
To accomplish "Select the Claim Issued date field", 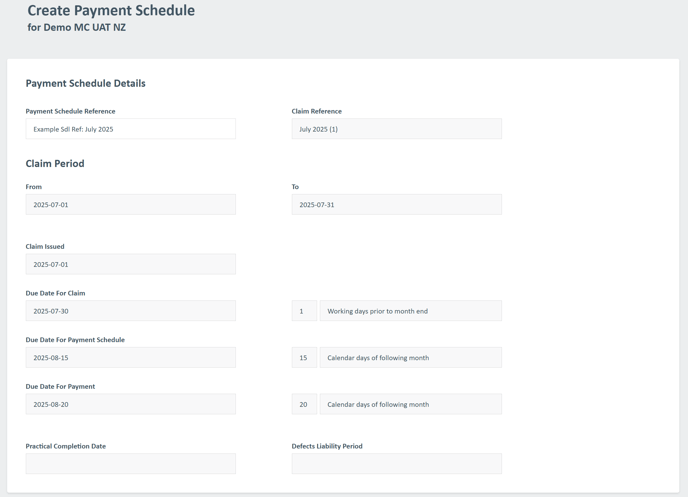I will pos(130,264).
